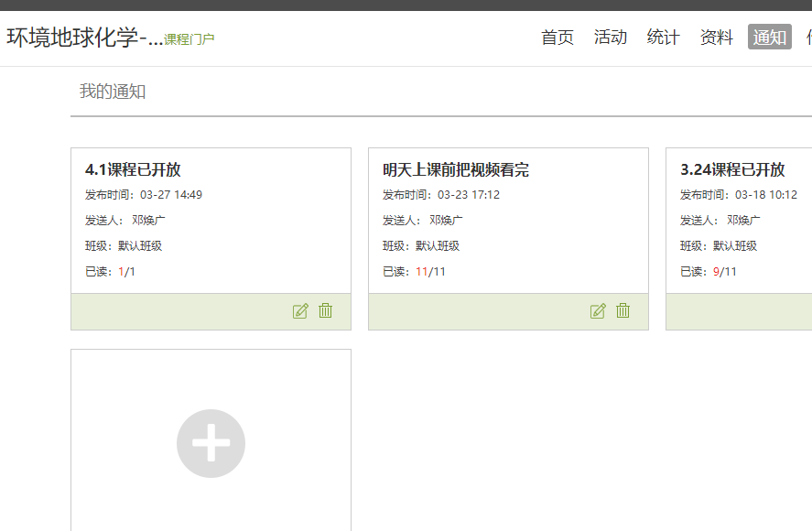Open the 3.24课程已开放 notification title
Viewport: 812px width, 531px height.
[732, 169]
